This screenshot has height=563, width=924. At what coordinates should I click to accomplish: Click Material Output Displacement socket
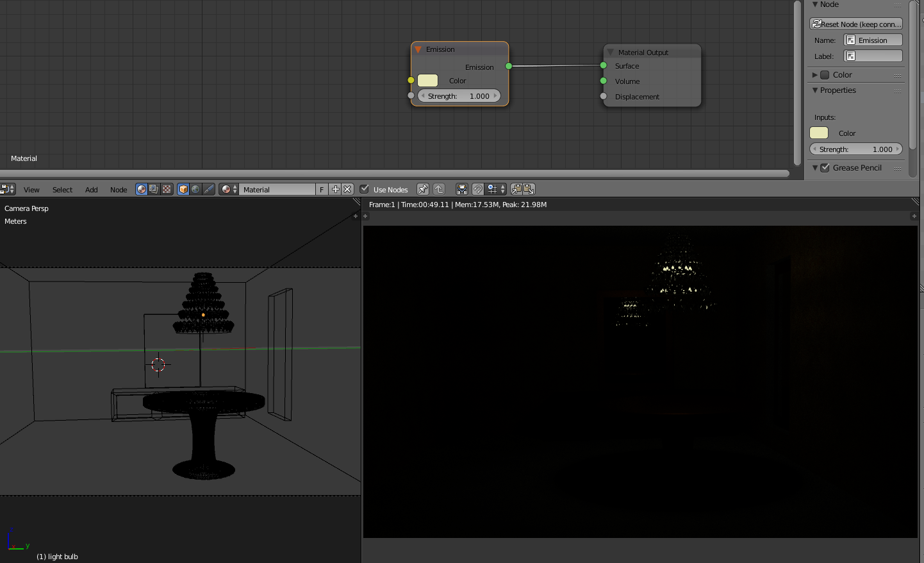pyautogui.click(x=604, y=96)
